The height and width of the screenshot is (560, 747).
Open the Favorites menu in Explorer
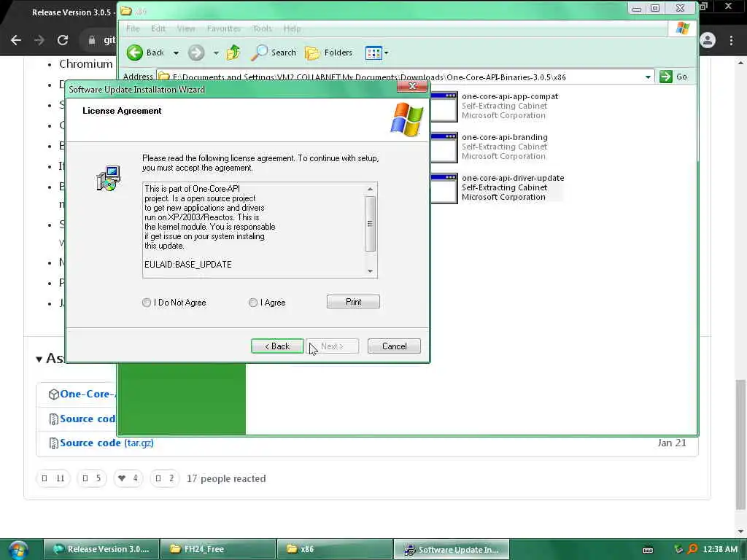(x=223, y=28)
